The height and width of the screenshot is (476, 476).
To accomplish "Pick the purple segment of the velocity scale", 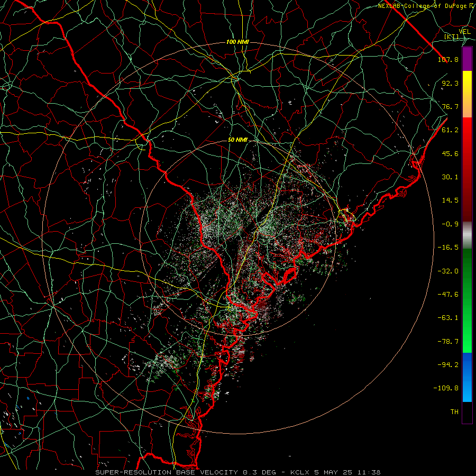I will tap(467, 59).
